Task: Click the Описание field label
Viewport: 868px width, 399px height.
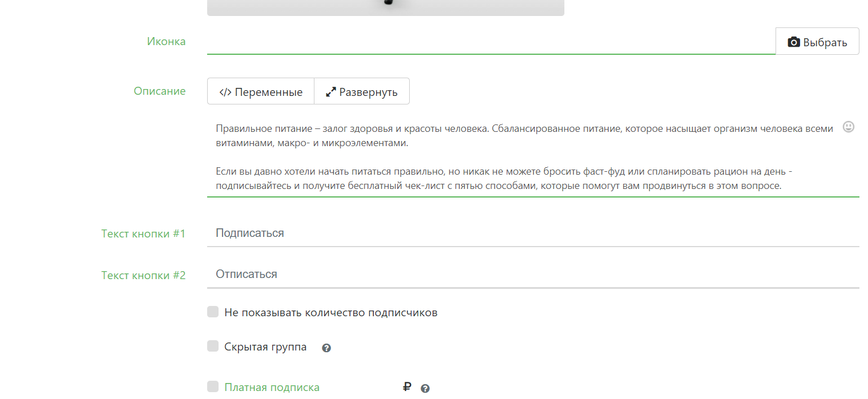Action: tap(159, 91)
